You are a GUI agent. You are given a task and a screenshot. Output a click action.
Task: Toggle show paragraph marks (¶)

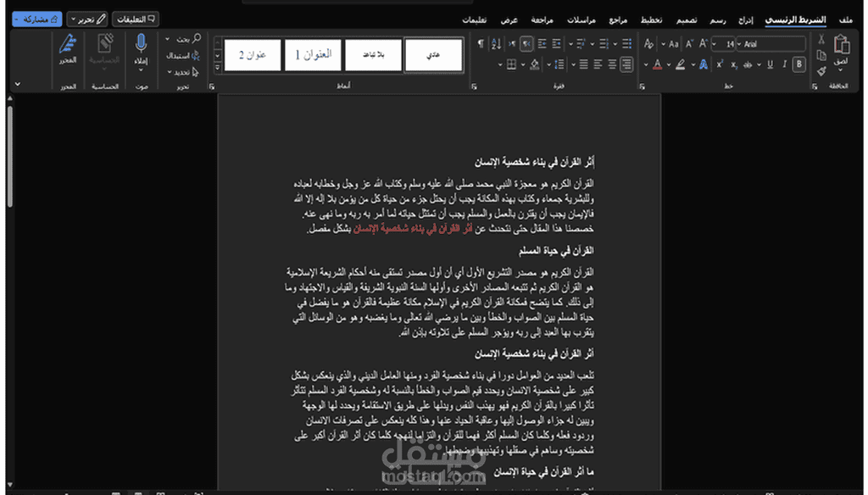[481, 43]
